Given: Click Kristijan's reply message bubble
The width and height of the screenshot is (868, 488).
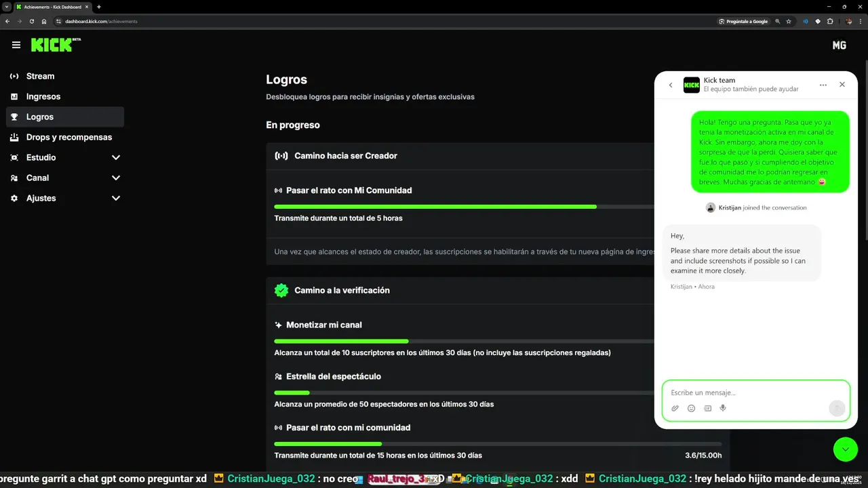Looking at the screenshot, I should pyautogui.click(x=742, y=253).
